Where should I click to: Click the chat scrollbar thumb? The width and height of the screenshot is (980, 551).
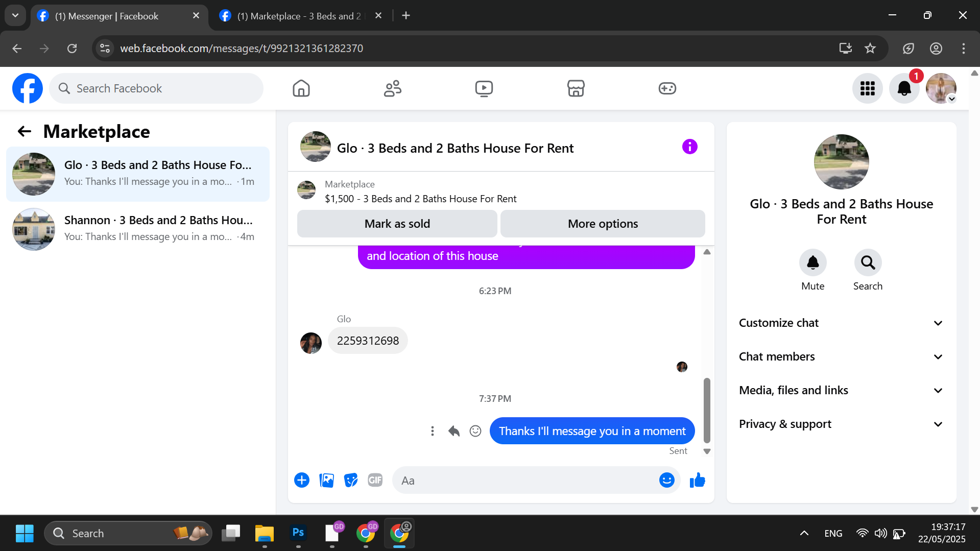click(x=707, y=410)
